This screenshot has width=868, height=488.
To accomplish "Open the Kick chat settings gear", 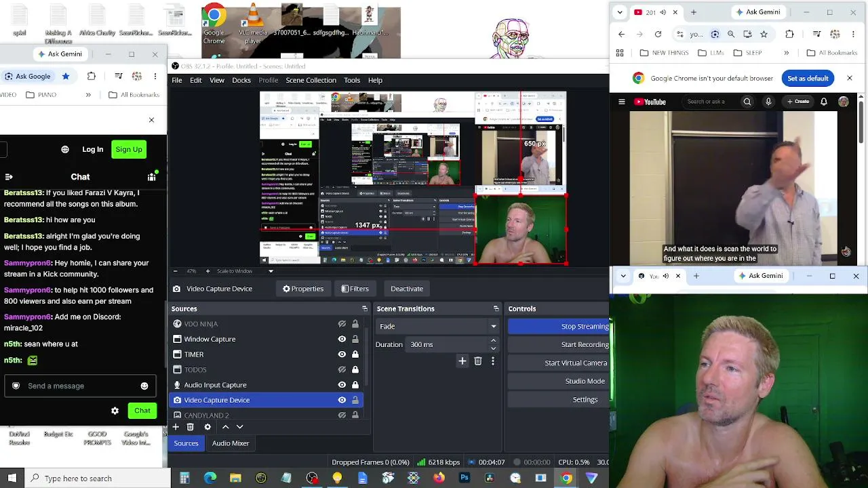I will click(115, 411).
